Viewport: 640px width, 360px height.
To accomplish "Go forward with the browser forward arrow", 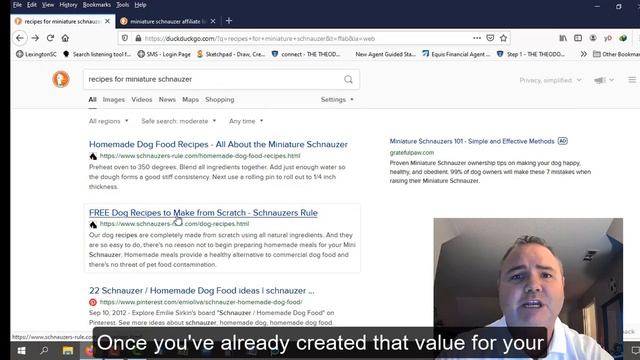I will tap(35, 38).
